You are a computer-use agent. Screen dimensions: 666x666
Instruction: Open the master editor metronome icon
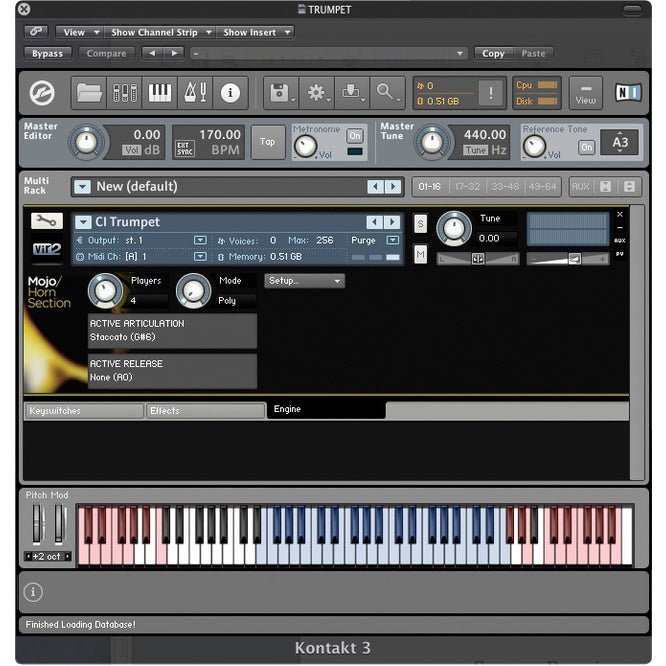pos(195,93)
